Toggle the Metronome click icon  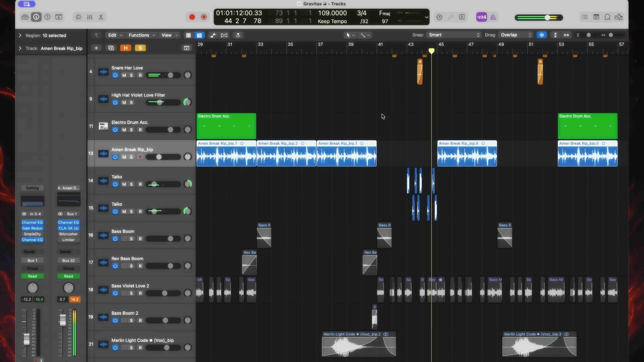click(x=493, y=17)
